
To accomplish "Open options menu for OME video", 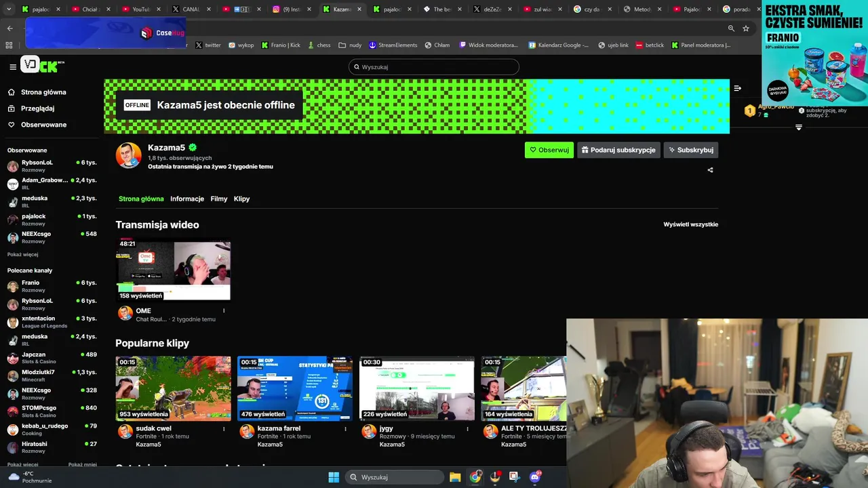I will (224, 311).
